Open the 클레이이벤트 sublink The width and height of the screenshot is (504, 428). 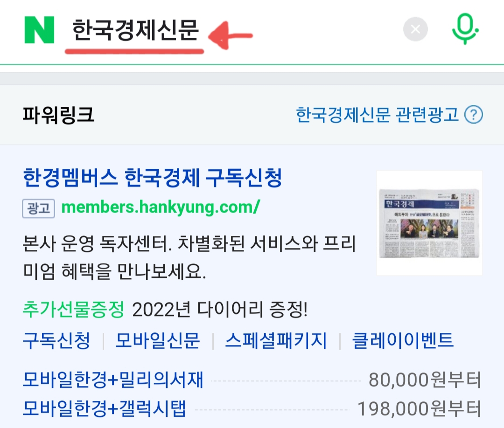pyautogui.click(x=403, y=340)
